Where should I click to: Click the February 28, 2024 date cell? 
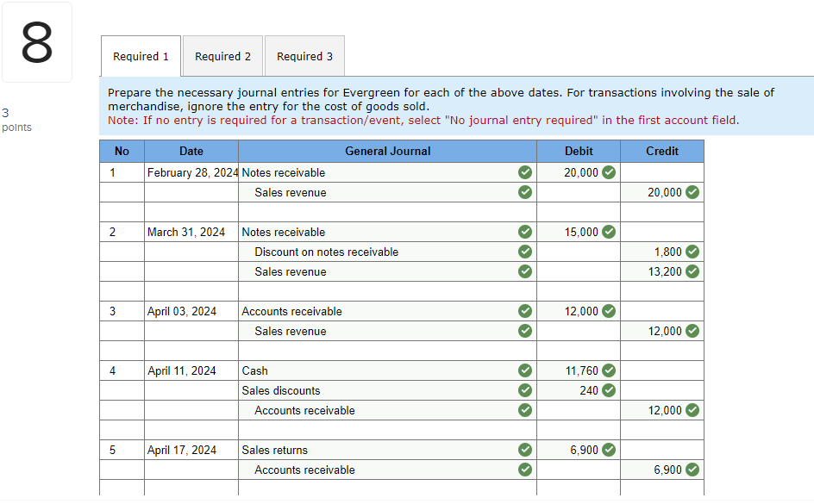(x=191, y=172)
